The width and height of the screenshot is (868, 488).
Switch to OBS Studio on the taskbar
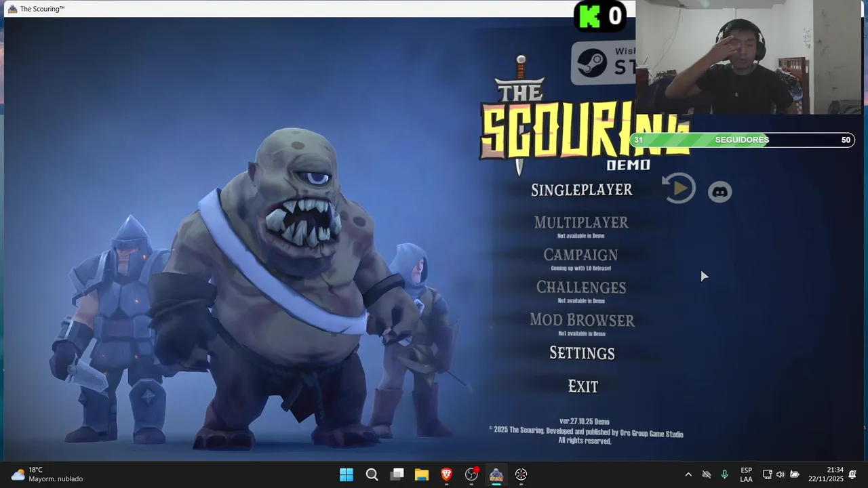pos(471,474)
